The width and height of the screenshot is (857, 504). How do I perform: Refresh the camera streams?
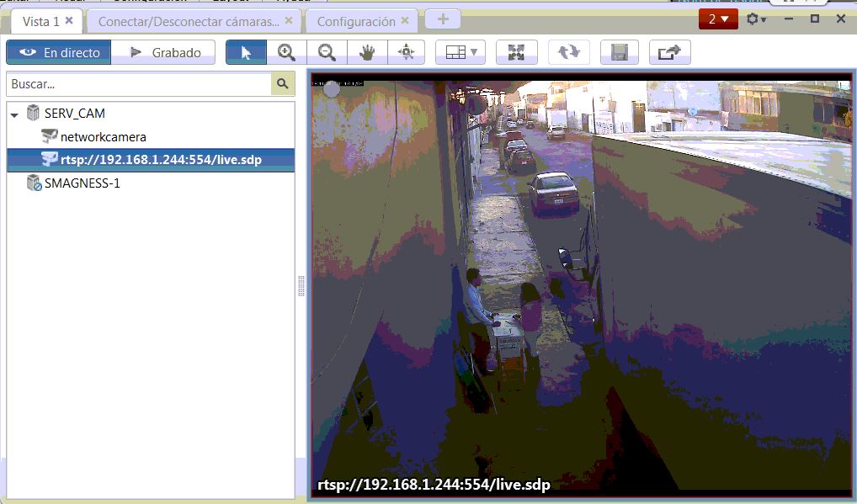click(567, 51)
